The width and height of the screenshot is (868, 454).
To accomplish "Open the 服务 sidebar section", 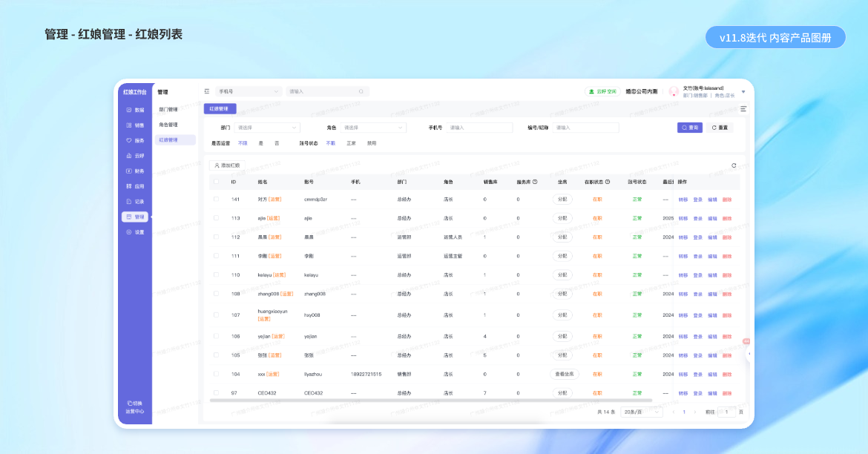I will 135,141.
